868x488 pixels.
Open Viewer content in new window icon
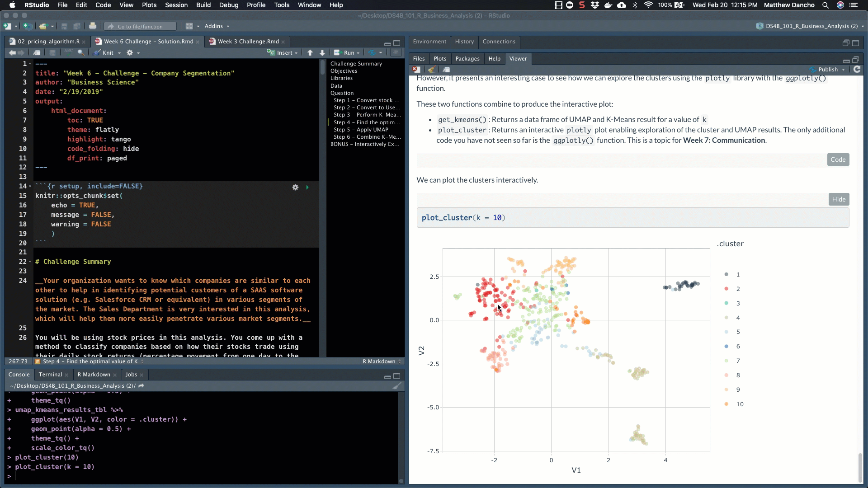click(446, 70)
